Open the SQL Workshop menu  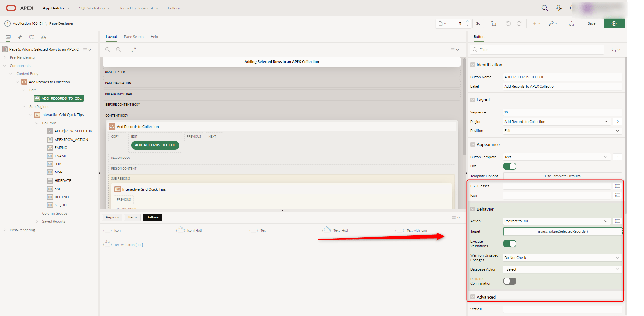pyautogui.click(x=94, y=8)
